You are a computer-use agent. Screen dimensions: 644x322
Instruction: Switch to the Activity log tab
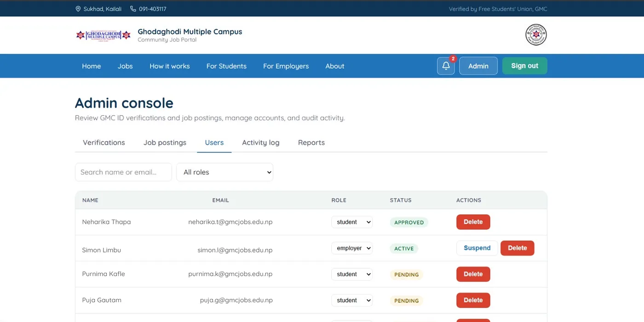pyautogui.click(x=261, y=142)
